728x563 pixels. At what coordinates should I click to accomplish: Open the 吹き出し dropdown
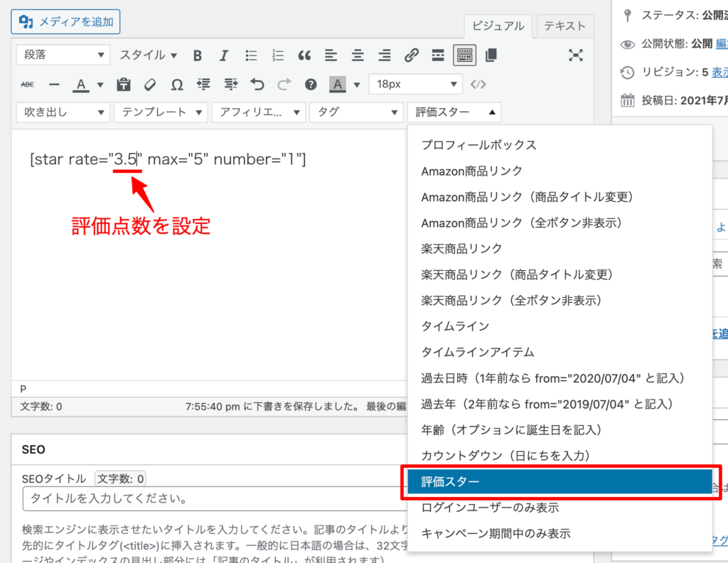tap(63, 112)
